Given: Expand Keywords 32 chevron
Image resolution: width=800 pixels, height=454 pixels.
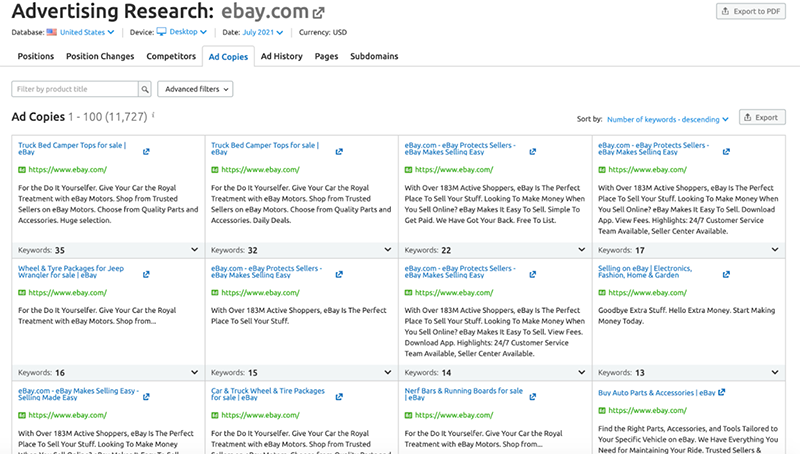Looking at the screenshot, I should point(388,249).
